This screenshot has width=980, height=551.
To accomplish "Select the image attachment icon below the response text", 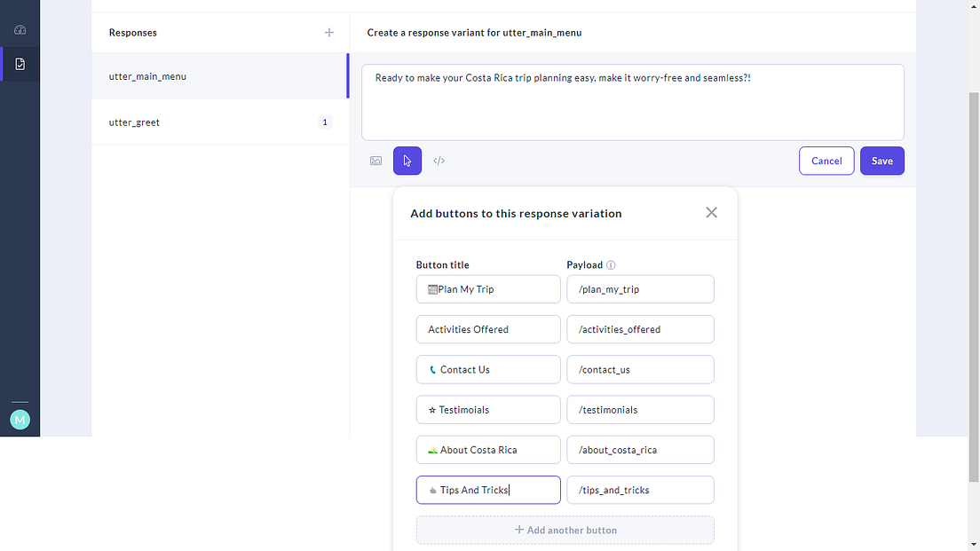I will click(x=375, y=161).
